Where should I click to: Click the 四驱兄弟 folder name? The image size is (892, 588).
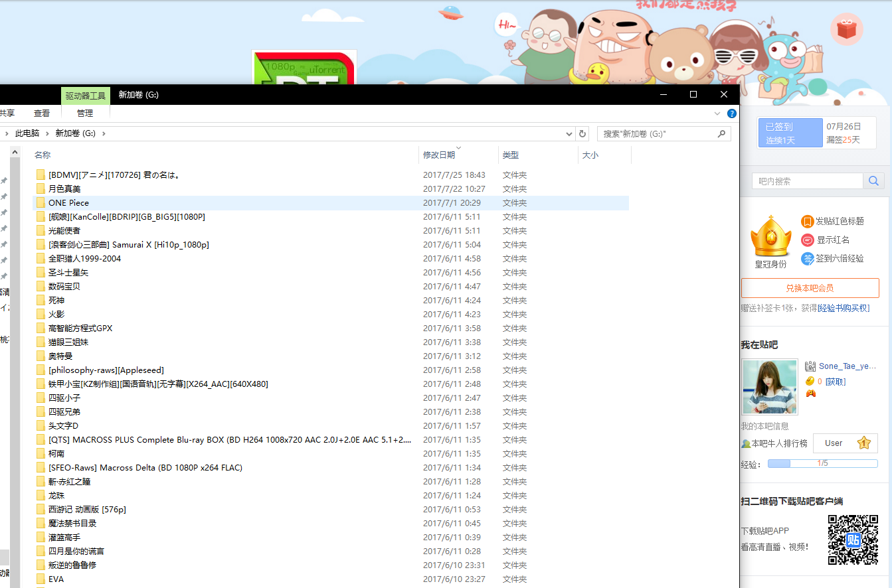(x=64, y=412)
